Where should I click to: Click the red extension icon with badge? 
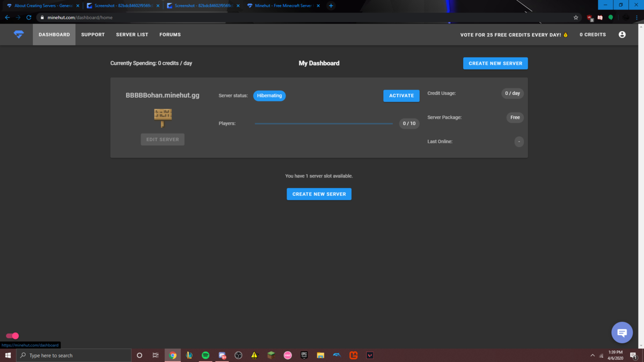click(590, 18)
